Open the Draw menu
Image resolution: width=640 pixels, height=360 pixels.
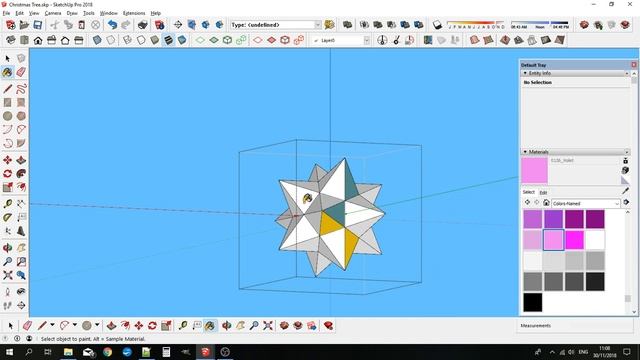click(72, 13)
